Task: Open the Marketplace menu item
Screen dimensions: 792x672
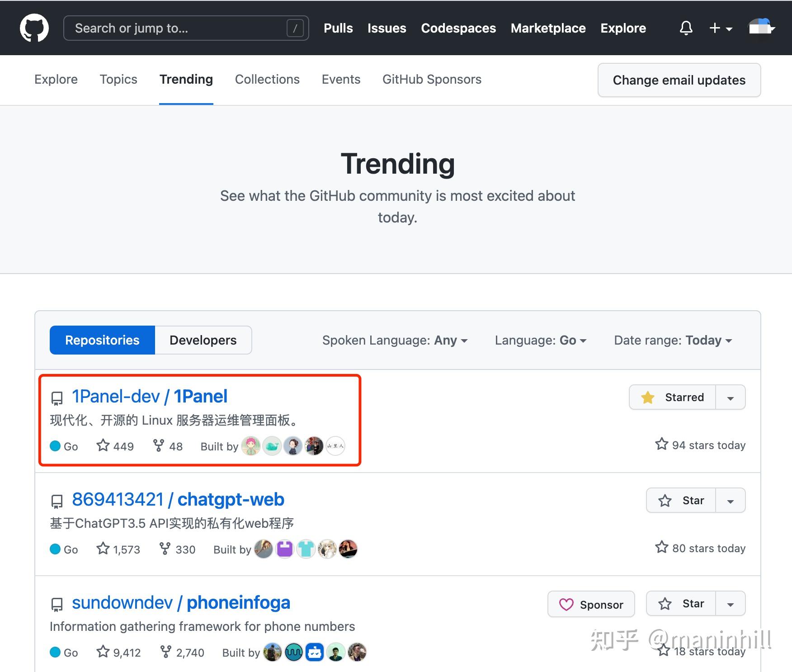Action: click(548, 28)
